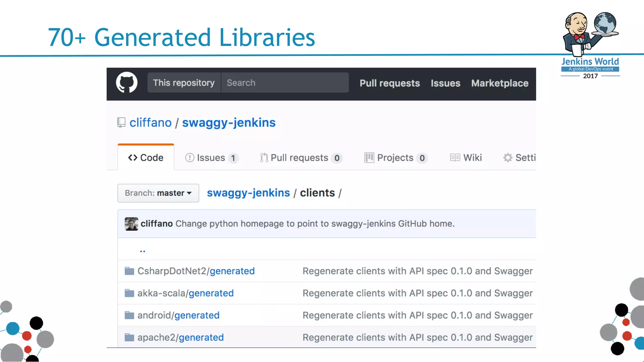Viewport: 644px width, 362px height.
Task: Click the Settings gear icon
Action: (508, 157)
